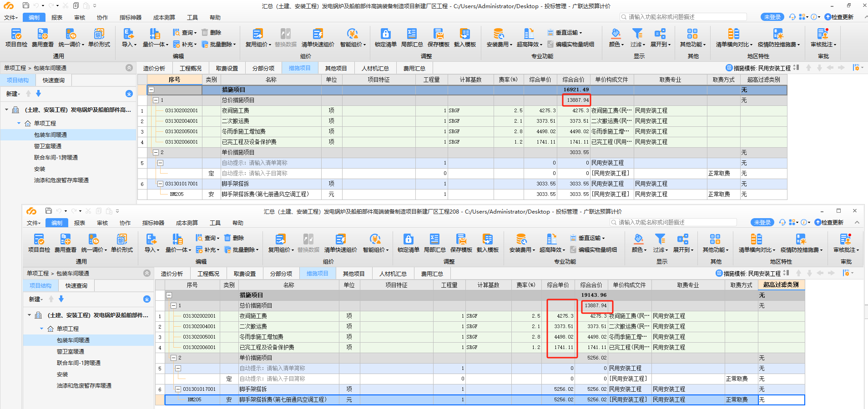
Task: Collapse 单价措施项目 group in upper table
Action: [156, 152]
